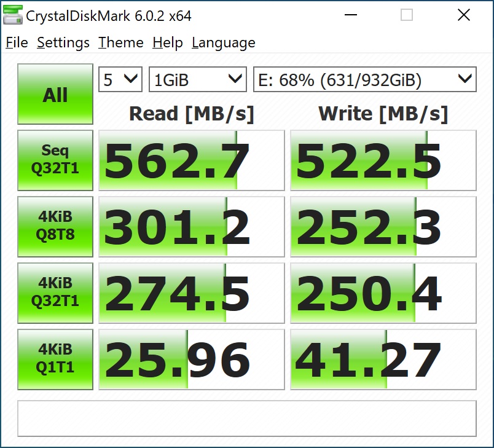This screenshot has height=448, width=494.
Task: Close the CrystalDiskMark window
Action: pyautogui.click(x=464, y=15)
